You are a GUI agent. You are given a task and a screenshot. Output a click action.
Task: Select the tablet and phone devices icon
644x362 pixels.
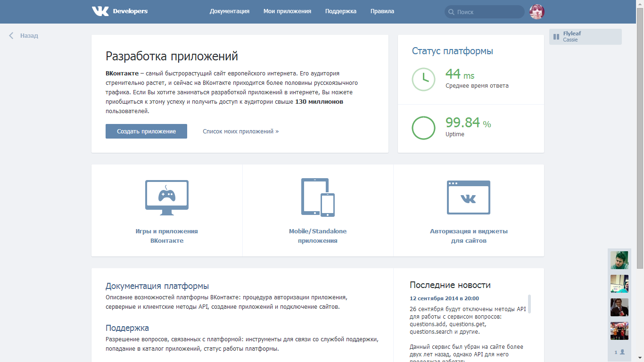coord(318,197)
